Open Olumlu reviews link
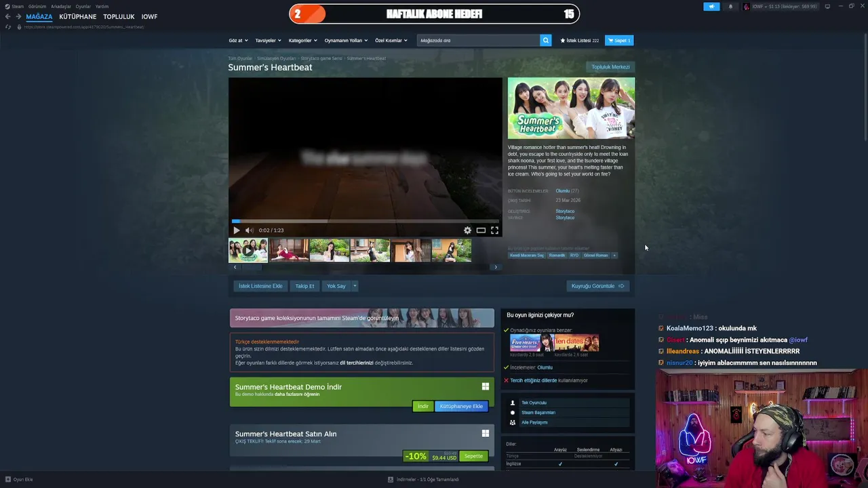This screenshot has width=868, height=488. [562, 190]
